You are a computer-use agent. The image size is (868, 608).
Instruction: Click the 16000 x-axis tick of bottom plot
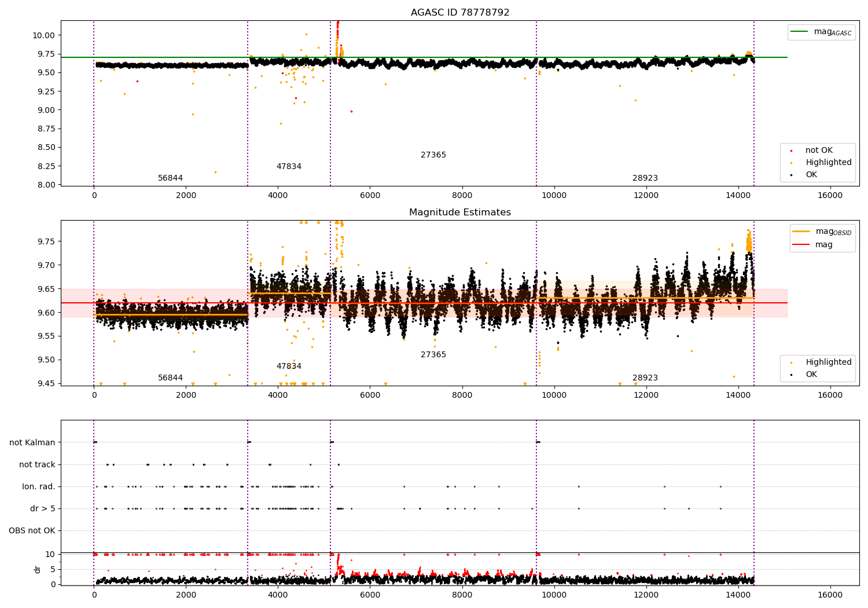point(830,595)
